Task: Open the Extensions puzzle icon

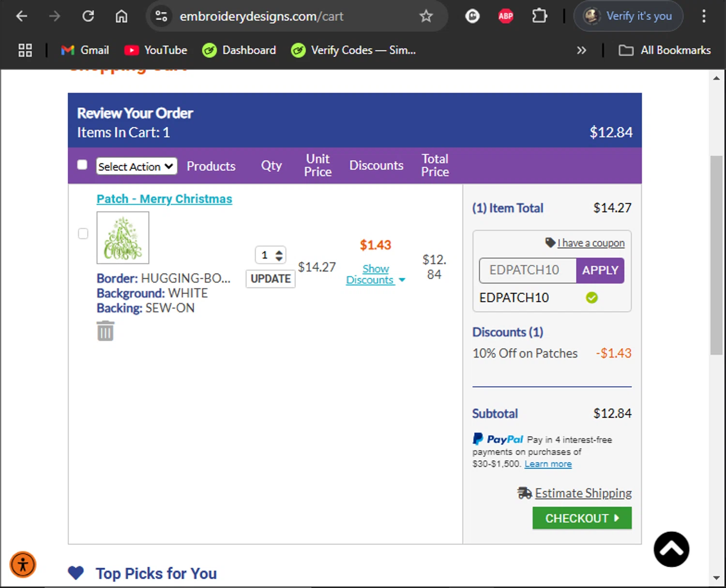Action: (539, 16)
